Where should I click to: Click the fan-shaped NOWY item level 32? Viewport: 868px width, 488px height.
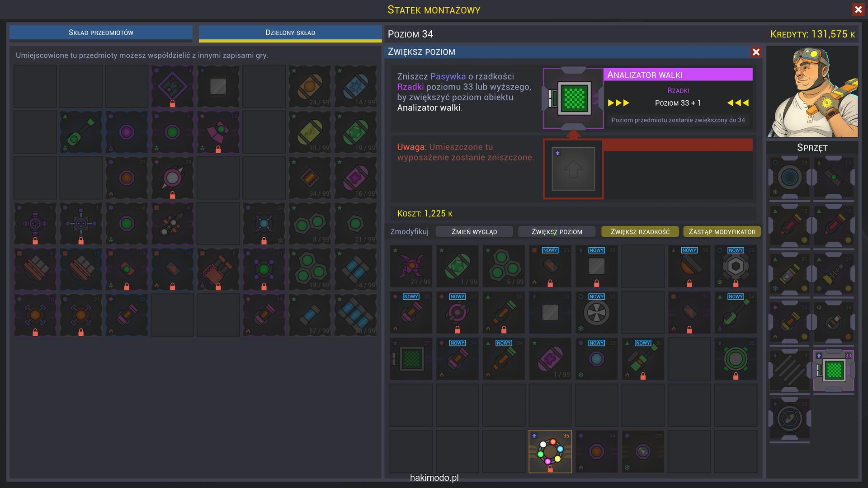596,312
